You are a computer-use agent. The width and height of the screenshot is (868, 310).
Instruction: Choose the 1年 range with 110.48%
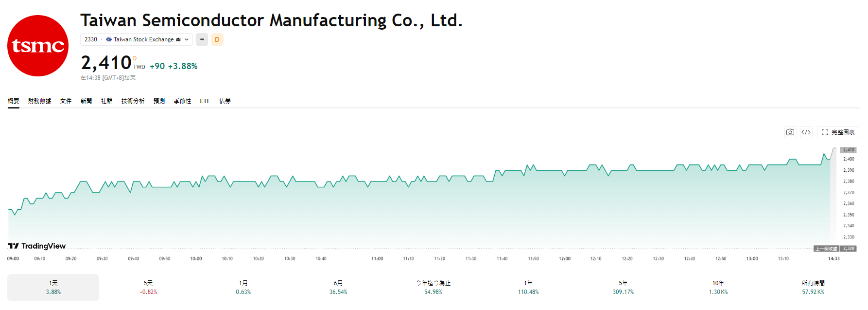pyautogui.click(x=528, y=287)
